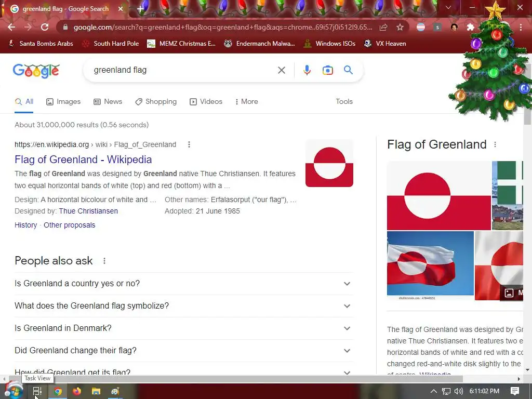
Task: Clear the search box text
Action: [281, 70]
